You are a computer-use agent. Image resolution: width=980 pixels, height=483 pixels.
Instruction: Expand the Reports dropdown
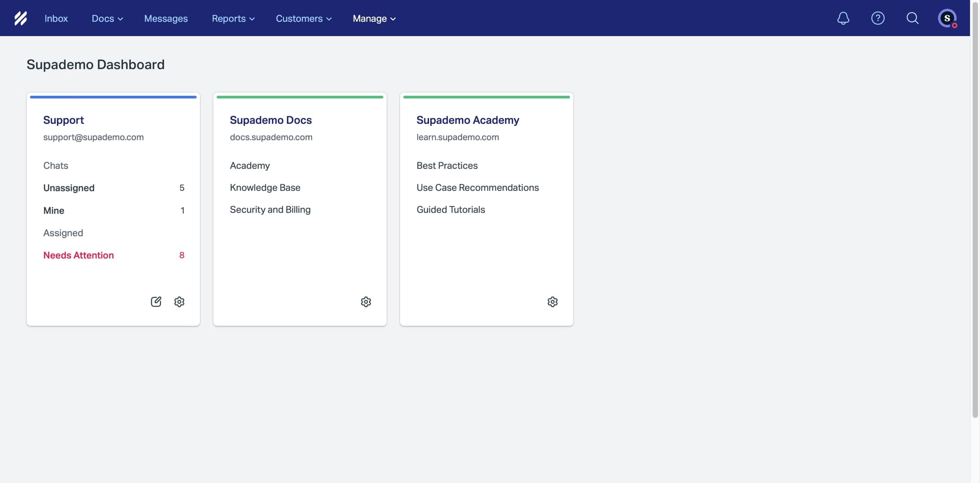tap(233, 18)
